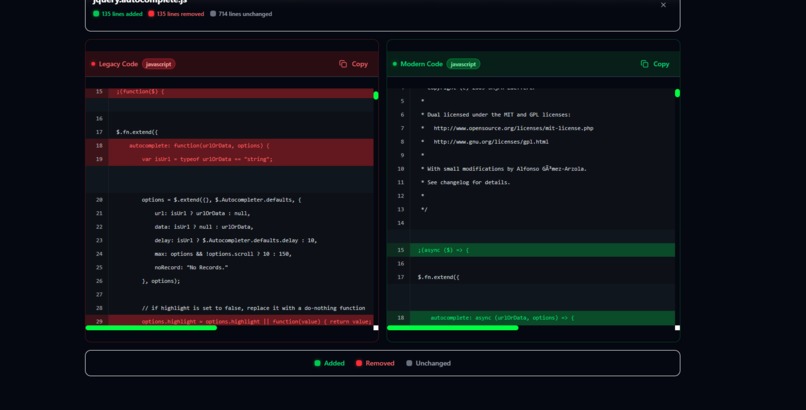Click the '714 lines unchanged' statistic
Screen dimensions: 806x410
[x=241, y=14]
